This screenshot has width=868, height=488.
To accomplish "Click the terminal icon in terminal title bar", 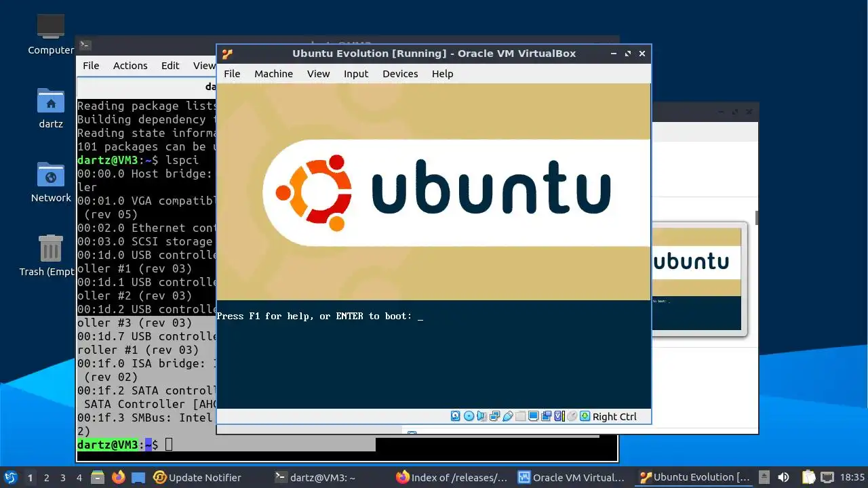I will pos(85,45).
